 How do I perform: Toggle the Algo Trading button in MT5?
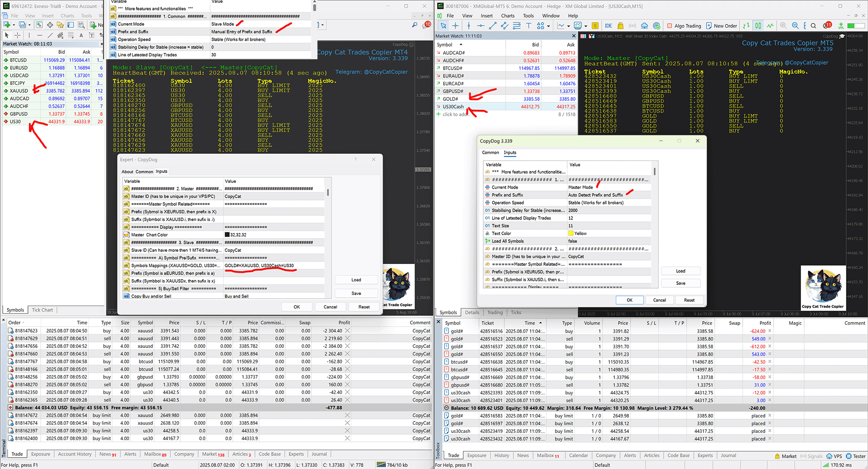[x=684, y=26]
